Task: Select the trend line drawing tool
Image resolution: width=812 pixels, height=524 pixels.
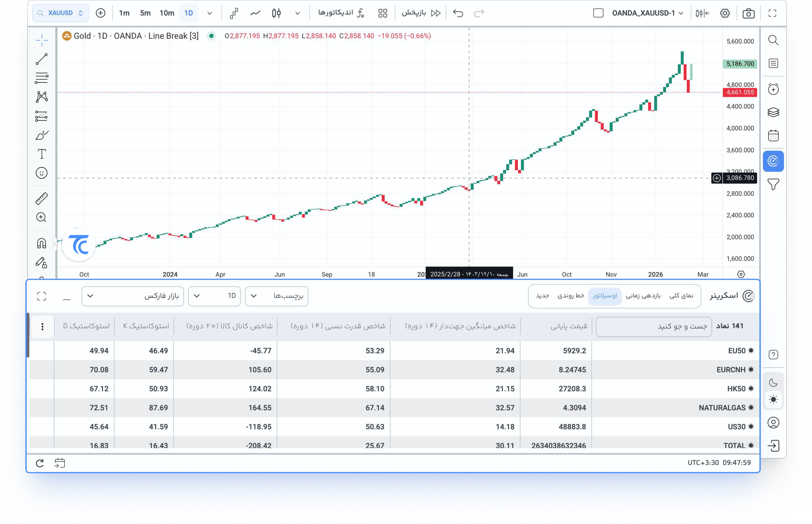Action: 41,59
